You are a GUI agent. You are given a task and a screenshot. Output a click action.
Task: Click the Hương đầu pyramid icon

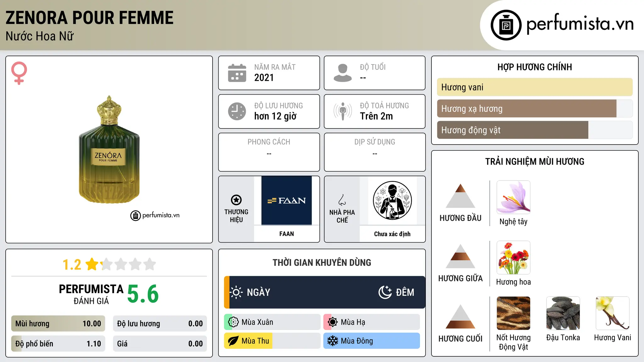[x=460, y=196]
